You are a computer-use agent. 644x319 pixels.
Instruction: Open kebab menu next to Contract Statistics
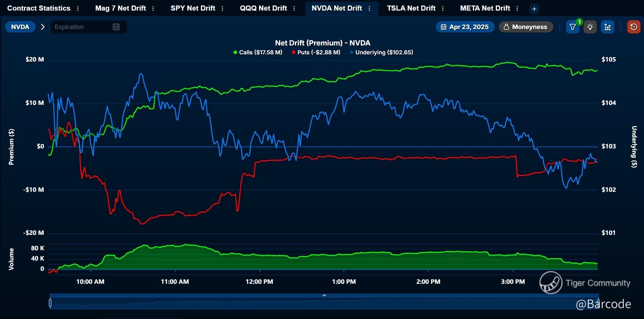tap(78, 9)
